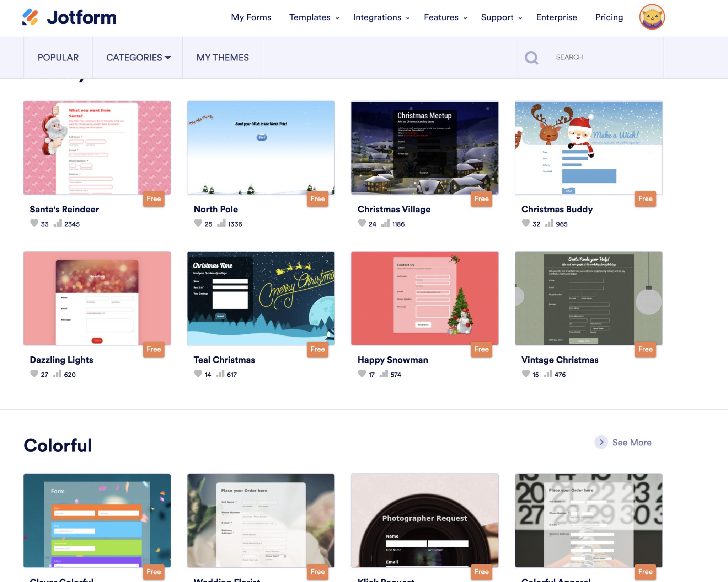
Task: Expand the CATEGORIES dropdown
Action: tap(138, 57)
